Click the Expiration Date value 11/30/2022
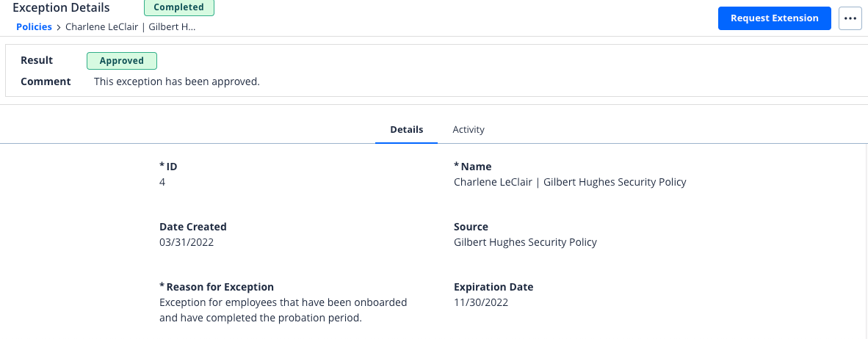 [x=481, y=302]
